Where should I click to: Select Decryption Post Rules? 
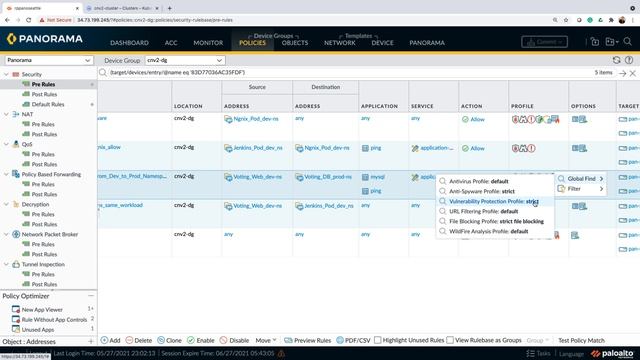[44, 224]
